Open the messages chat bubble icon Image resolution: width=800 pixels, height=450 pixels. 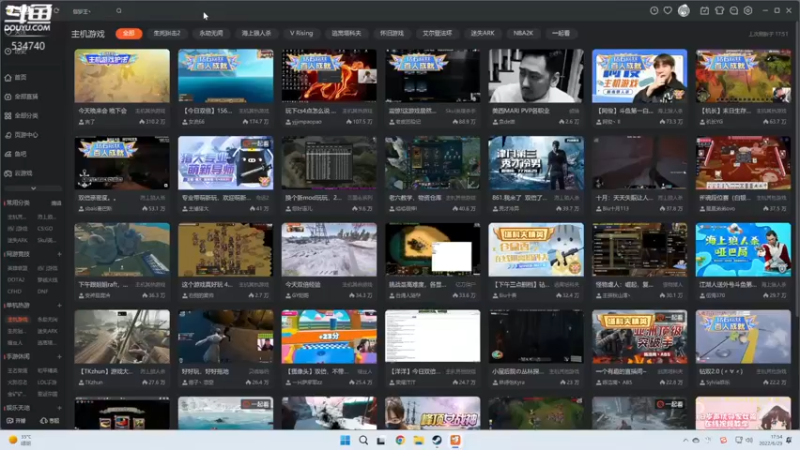pos(734,11)
